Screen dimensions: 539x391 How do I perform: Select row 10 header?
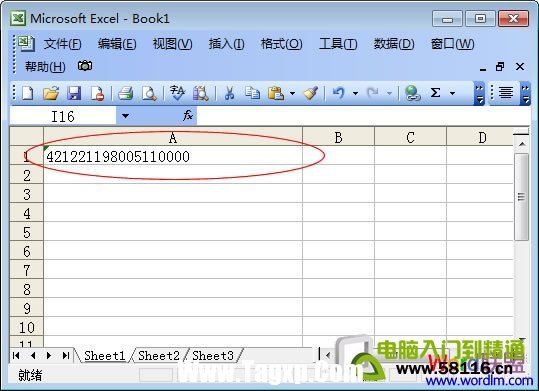[27, 327]
